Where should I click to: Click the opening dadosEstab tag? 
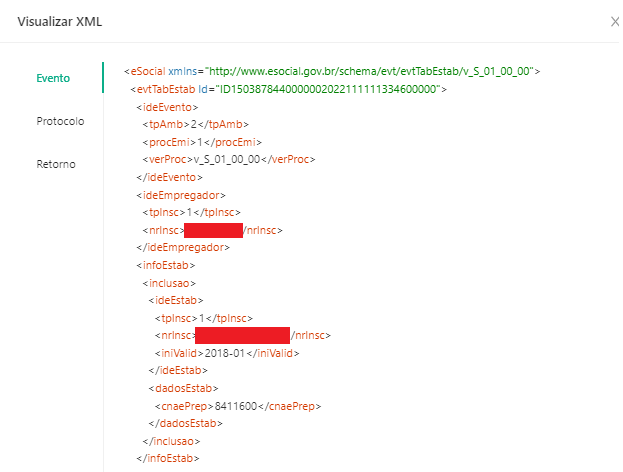pos(183,388)
